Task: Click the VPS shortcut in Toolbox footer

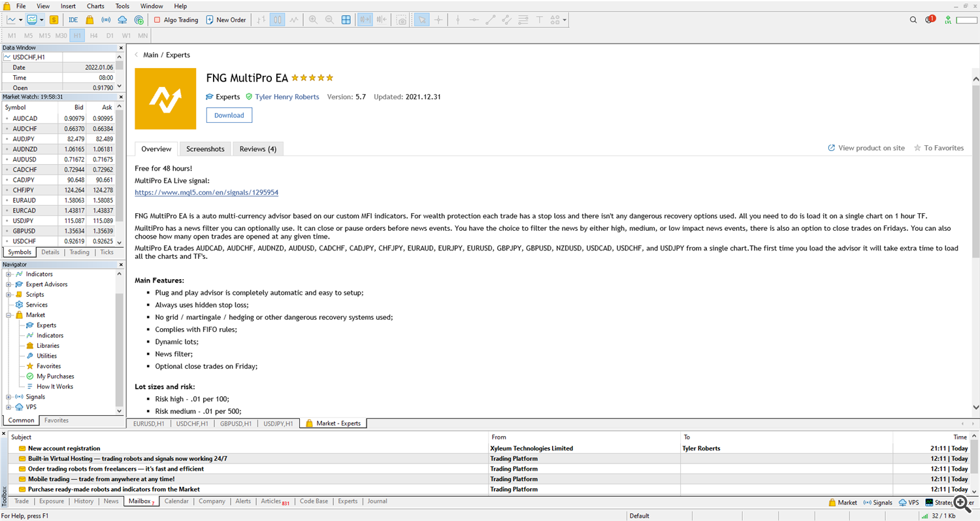Action: pos(908,503)
